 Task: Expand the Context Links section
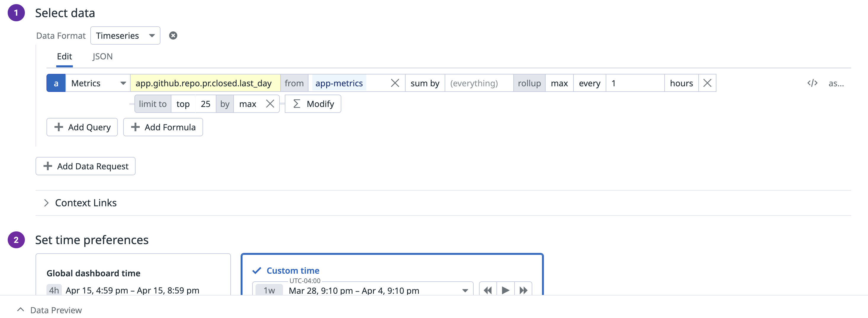click(x=86, y=203)
